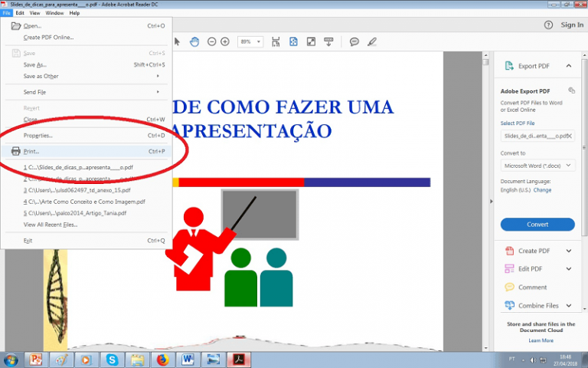The width and height of the screenshot is (588, 368).
Task: Click the zoom in plus icon
Action: tap(224, 41)
